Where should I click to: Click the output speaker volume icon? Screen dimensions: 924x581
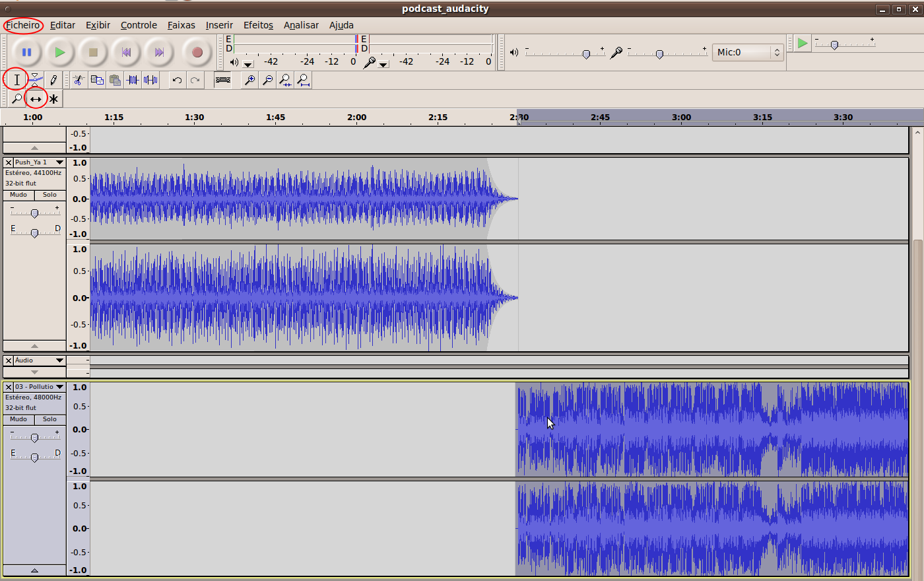coord(514,52)
